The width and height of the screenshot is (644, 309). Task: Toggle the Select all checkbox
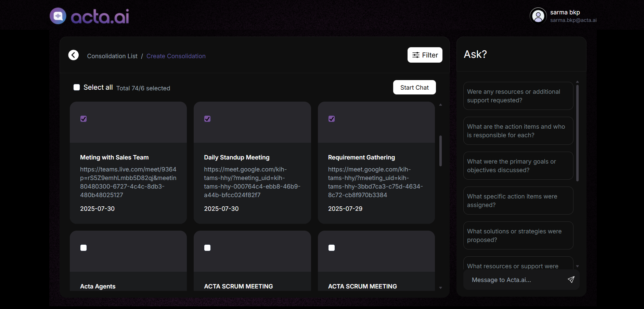(x=76, y=87)
